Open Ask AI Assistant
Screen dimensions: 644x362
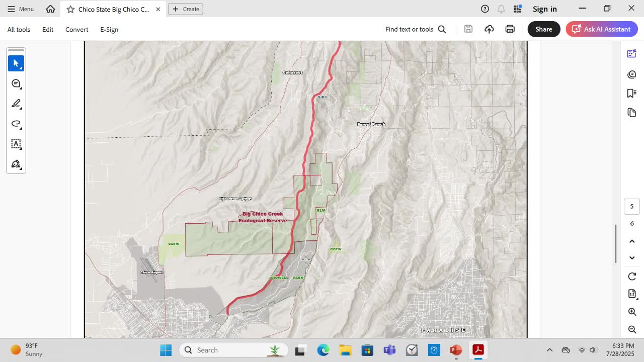pos(602,29)
